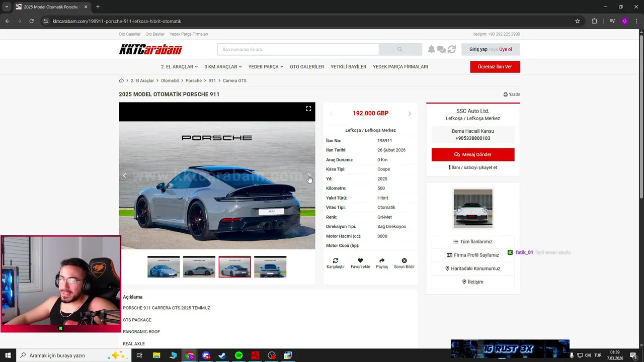Viewport: 644px width, 362px height.
Task: Add listing to favorites with Favori ekle
Action: pos(360,263)
